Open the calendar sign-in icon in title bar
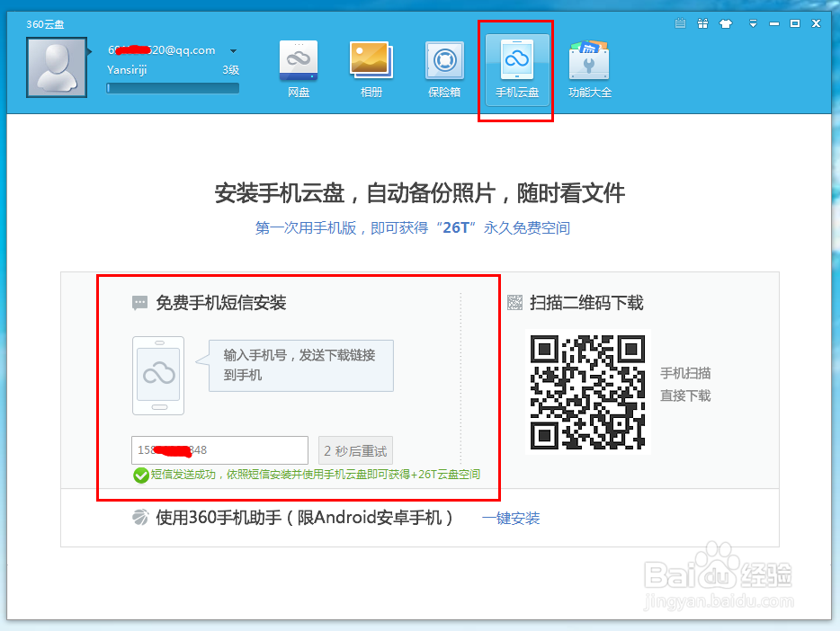Viewport: 840px width, 631px height. (x=680, y=23)
